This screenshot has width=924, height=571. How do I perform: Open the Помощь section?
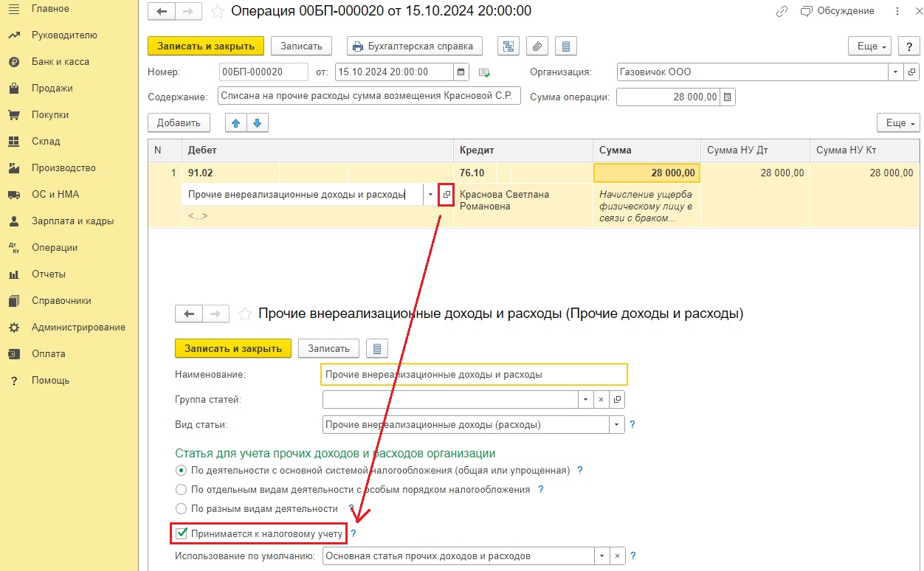(50, 380)
